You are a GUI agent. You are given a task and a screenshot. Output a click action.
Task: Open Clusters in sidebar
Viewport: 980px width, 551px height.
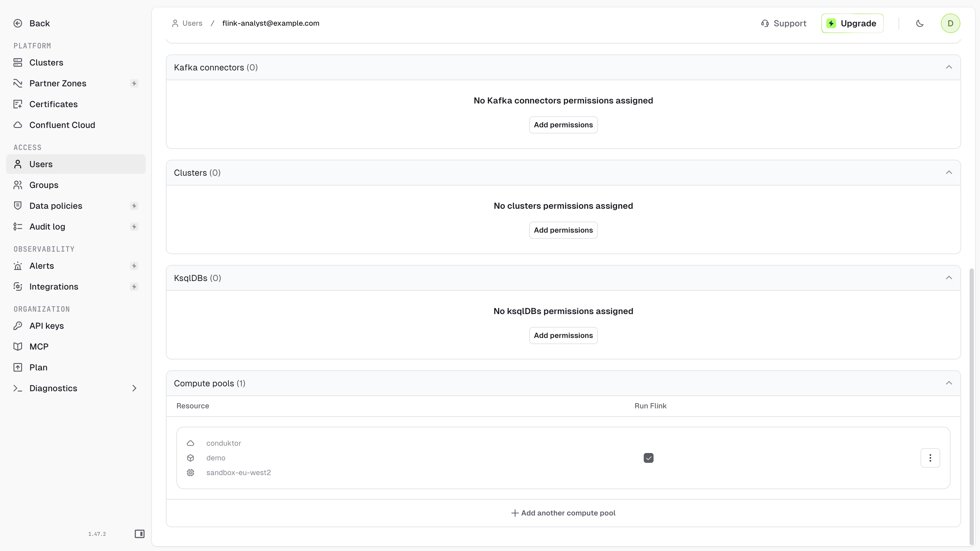click(x=76, y=62)
